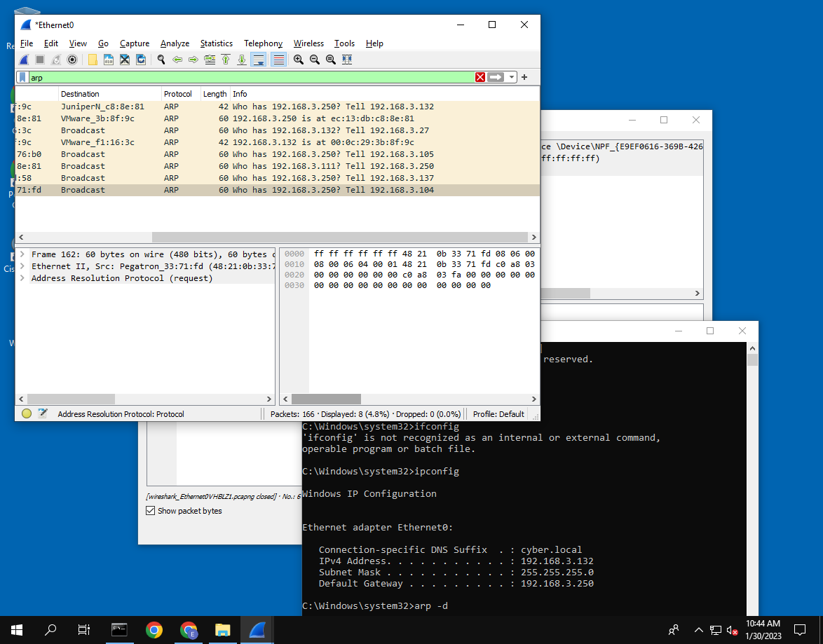Jump to the last packet with the down arrow
The width and height of the screenshot is (823, 644).
pyautogui.click(x=241, y=60)
